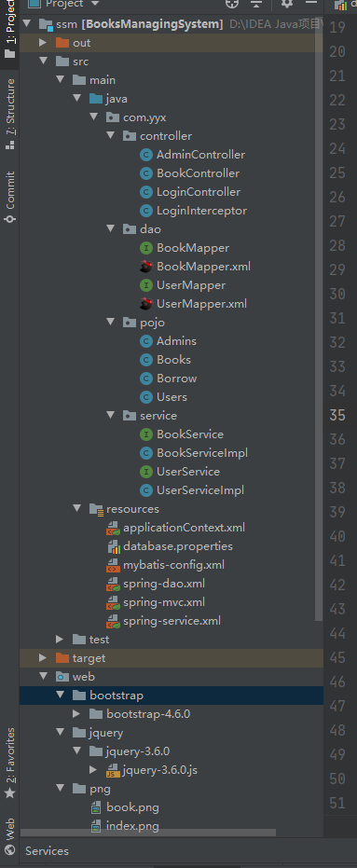Open book.png image file
The width and height of the screenshot is (357, 868).
coord(132,807)
